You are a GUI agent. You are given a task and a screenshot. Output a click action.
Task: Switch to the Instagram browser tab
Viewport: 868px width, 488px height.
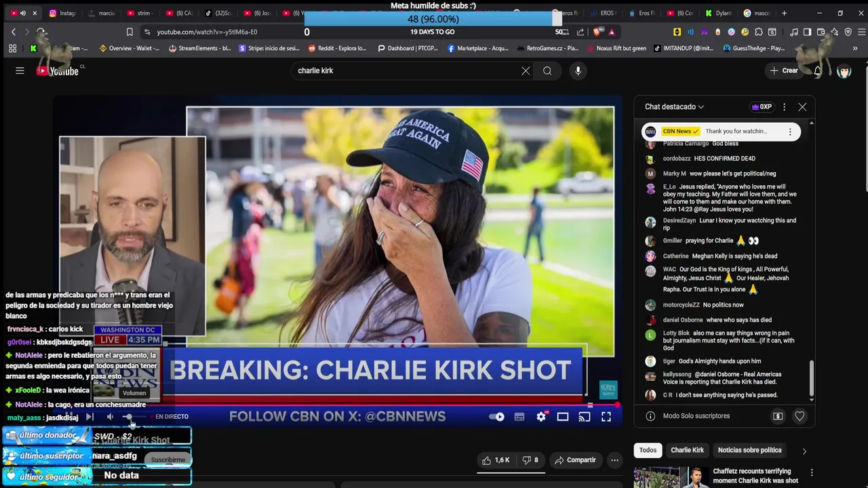62,13
